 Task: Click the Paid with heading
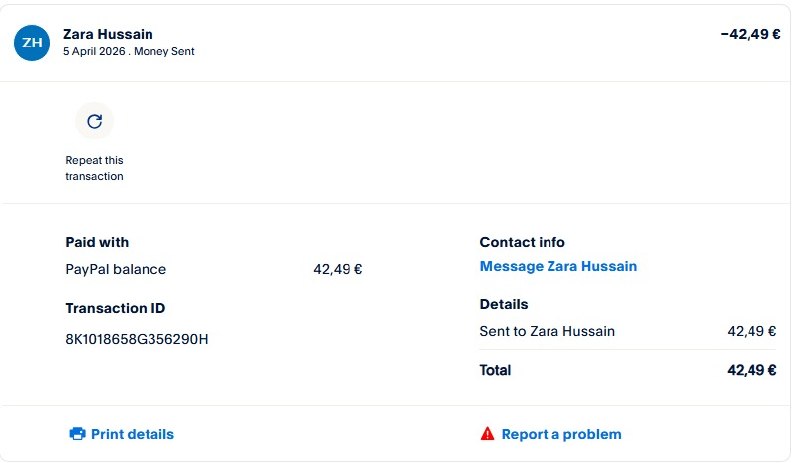[x=97, y=242]
